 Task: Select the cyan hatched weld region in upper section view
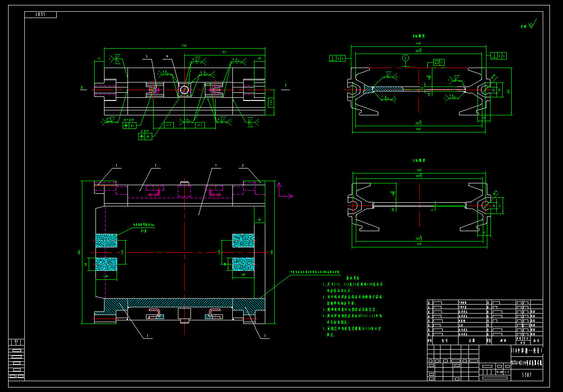(x=384, y=90)
